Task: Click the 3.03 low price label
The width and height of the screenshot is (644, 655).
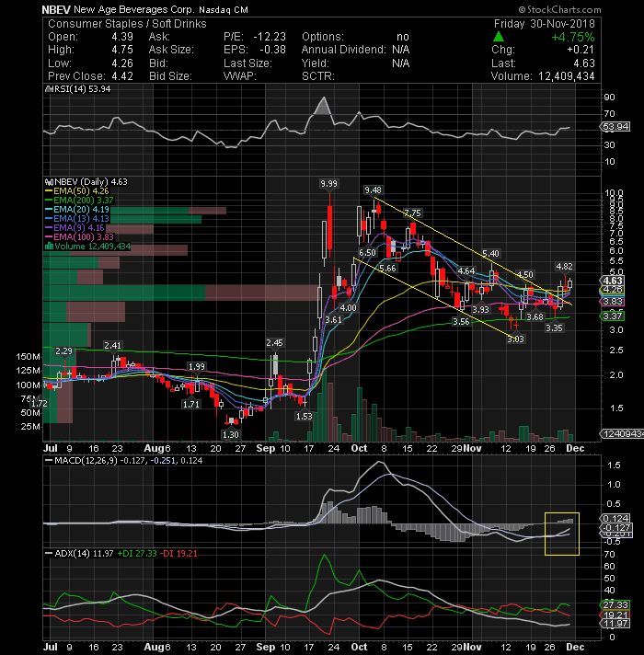Action: point(515,339)
